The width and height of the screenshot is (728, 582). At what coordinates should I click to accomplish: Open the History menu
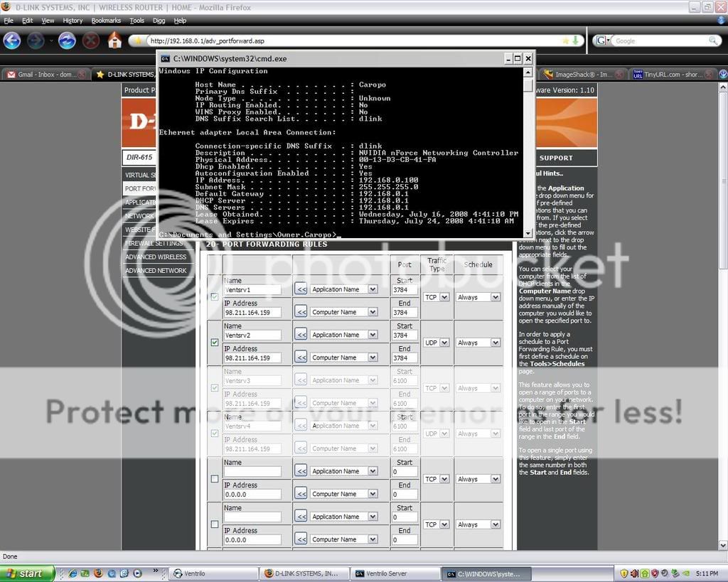(x=73, y=21)
